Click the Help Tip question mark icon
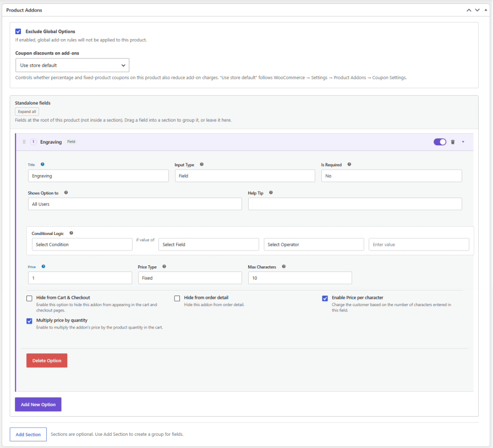This screenshot has width=493, height=448. click(x=271, y=193)
